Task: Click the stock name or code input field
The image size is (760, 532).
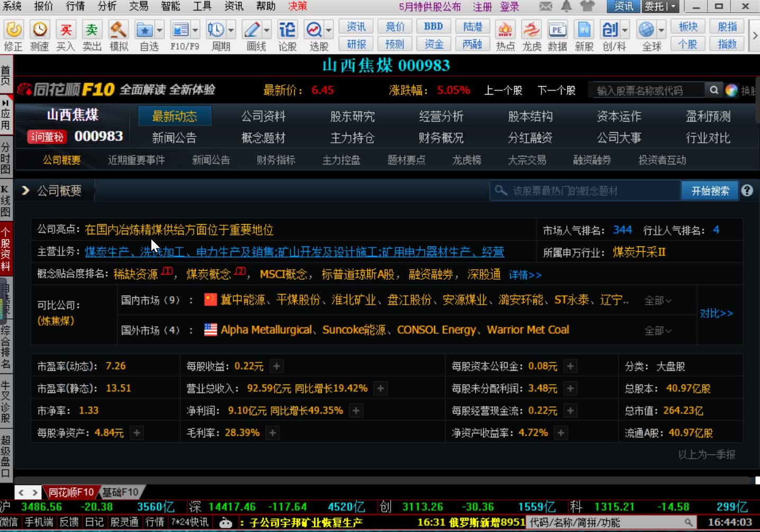Action: [x=648, y=90]
